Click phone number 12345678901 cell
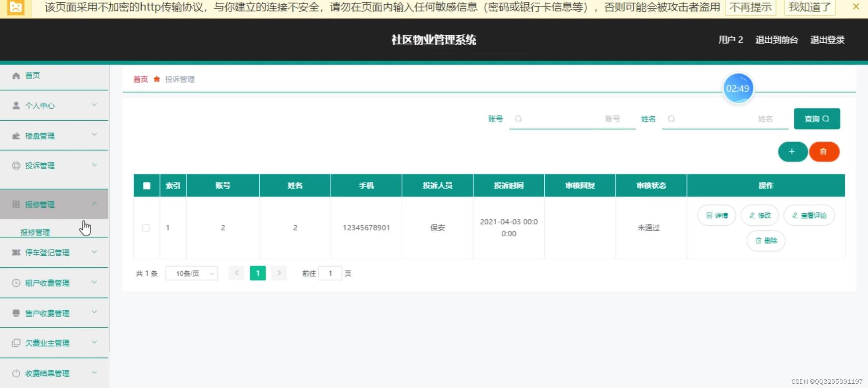The image size is (868, 388). tap(366, 227)
